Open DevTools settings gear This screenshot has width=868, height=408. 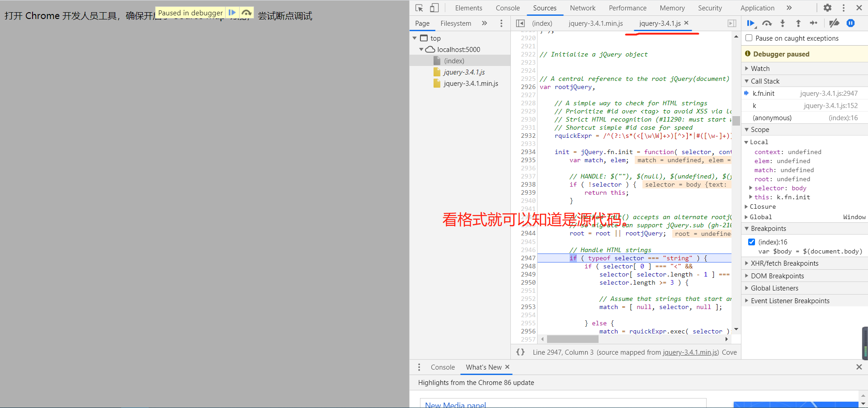click(x=827, y=8)
